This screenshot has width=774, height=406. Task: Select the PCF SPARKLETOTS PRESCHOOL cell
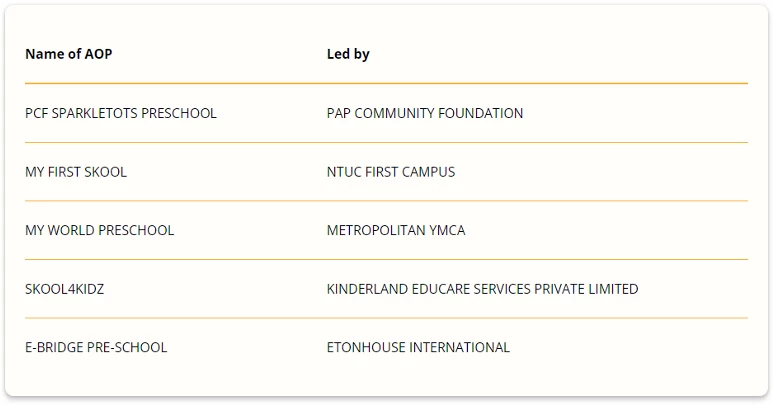121,113
